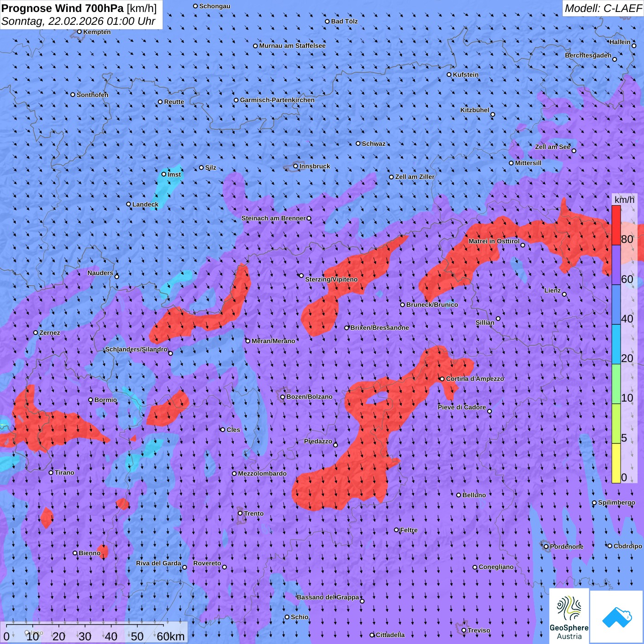This screenshot has height=644, width=644.
Task: Click the GeoSphere Austria logo
Action: click(x=569, y=616)
